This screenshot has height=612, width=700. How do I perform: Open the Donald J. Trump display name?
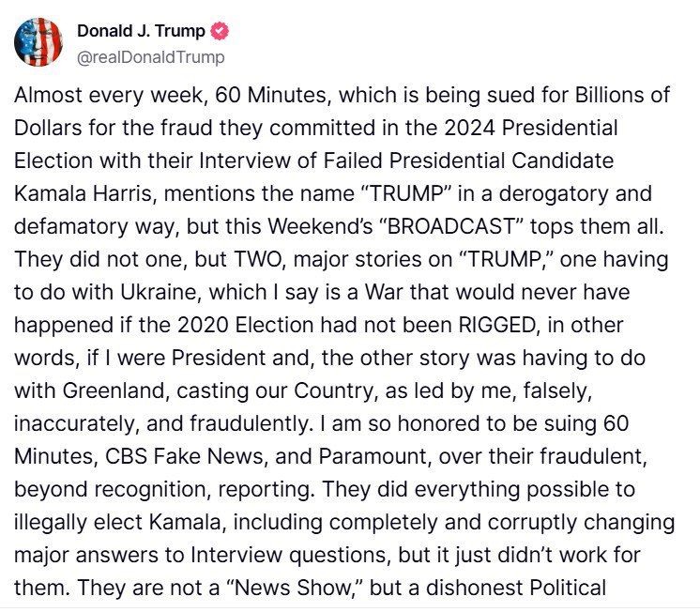point(141,31)
